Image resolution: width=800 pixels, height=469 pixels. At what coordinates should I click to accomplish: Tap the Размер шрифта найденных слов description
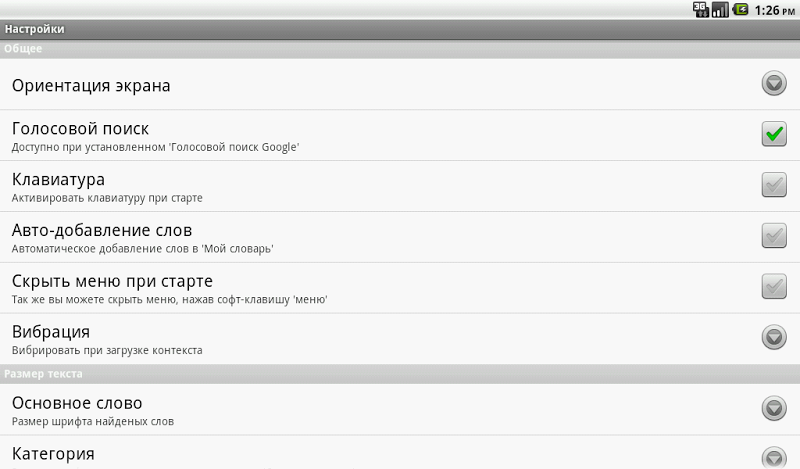(93, 421)
